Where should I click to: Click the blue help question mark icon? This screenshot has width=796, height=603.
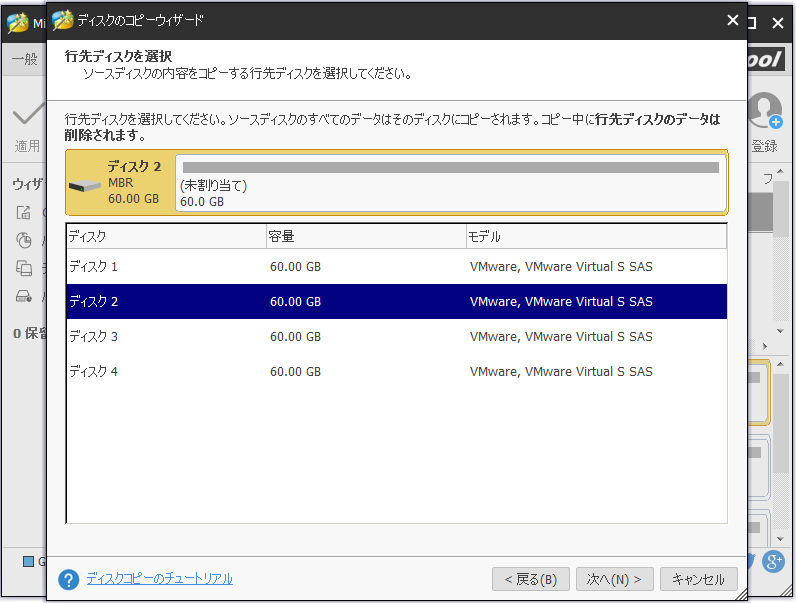[x=68, y=579]
